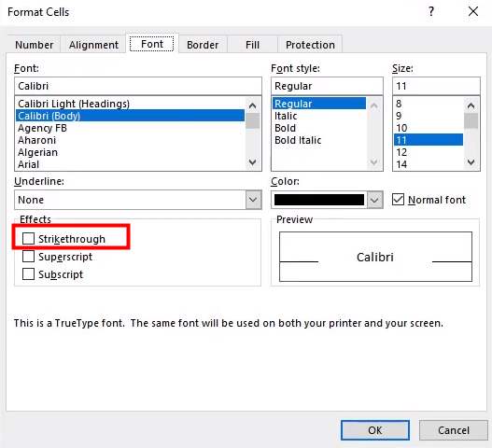The image size is (492, 448).
Task: Choose Arial in the font list
Action: click(29, 164)
